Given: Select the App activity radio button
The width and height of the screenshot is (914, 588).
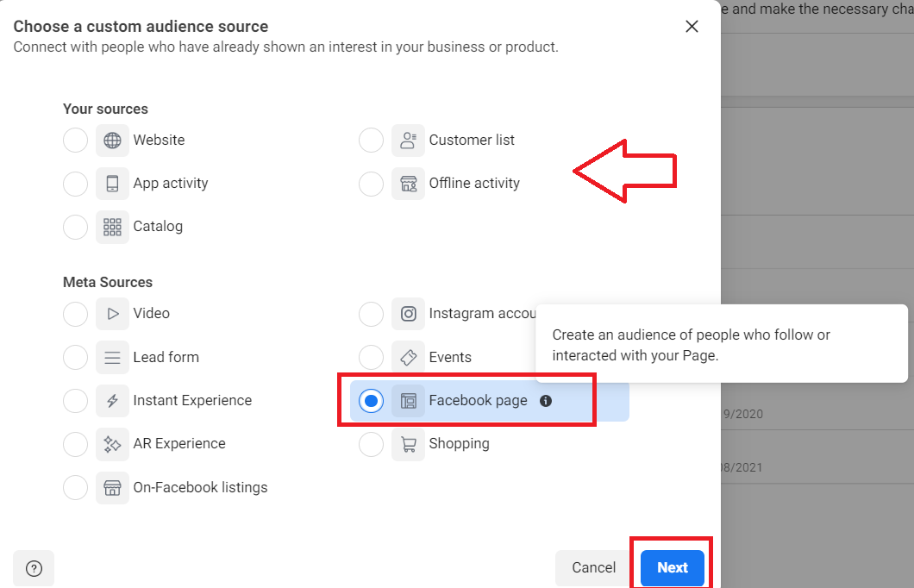Looking at the screenshot, I should (x=75, y=184).
